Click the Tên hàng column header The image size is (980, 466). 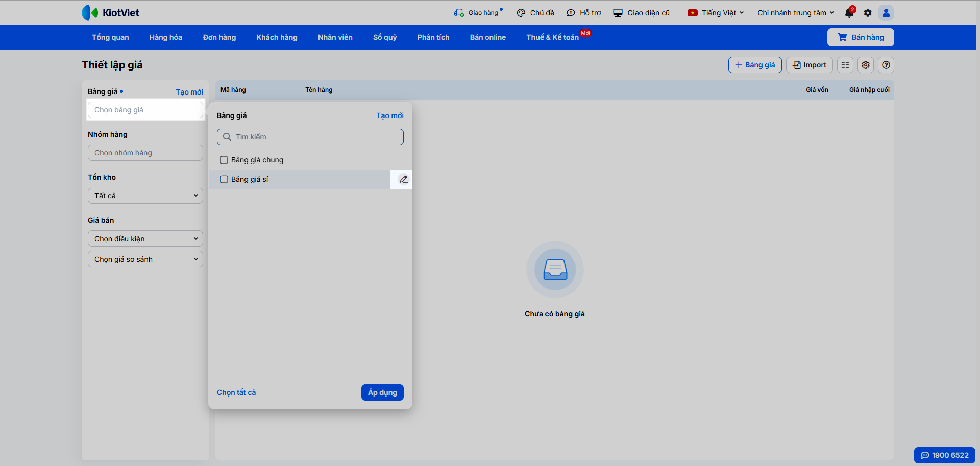point(319,90)
